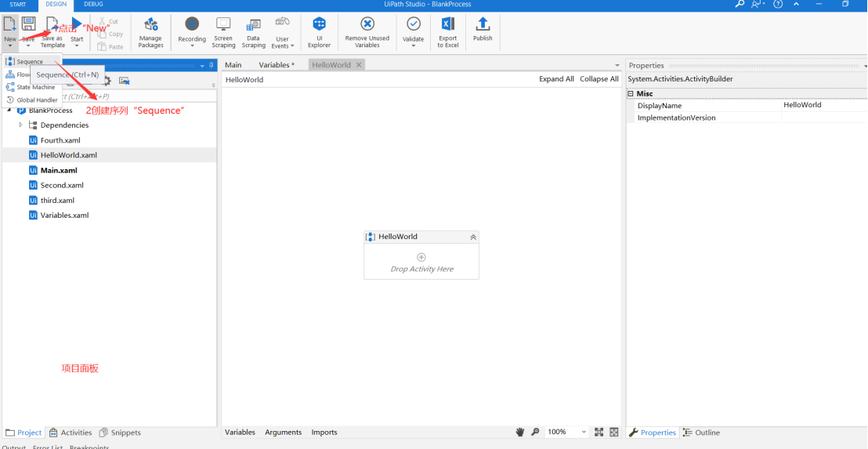
Task: Open the Imports panel
Action: [324, 433]
